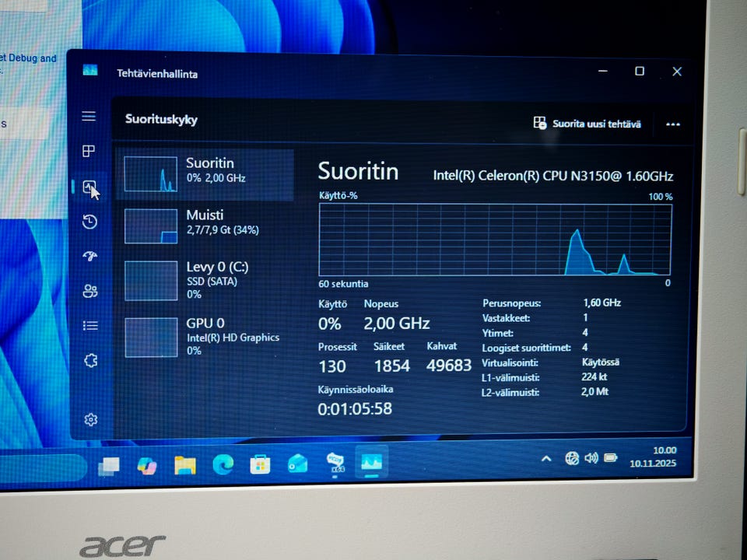The image size is (747, 560).
Task: Click Virtualisointi Käytössä value
Action: 601,362
